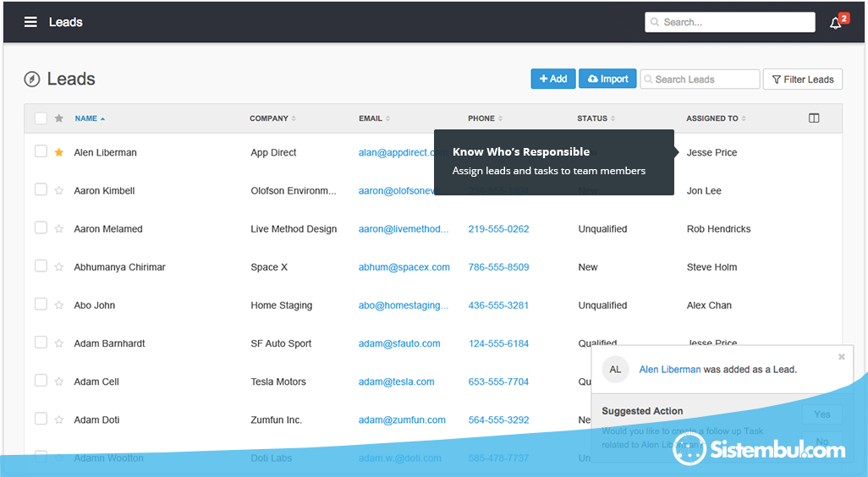Open the Aaron Melamed lead name

(x=108, y=228)
